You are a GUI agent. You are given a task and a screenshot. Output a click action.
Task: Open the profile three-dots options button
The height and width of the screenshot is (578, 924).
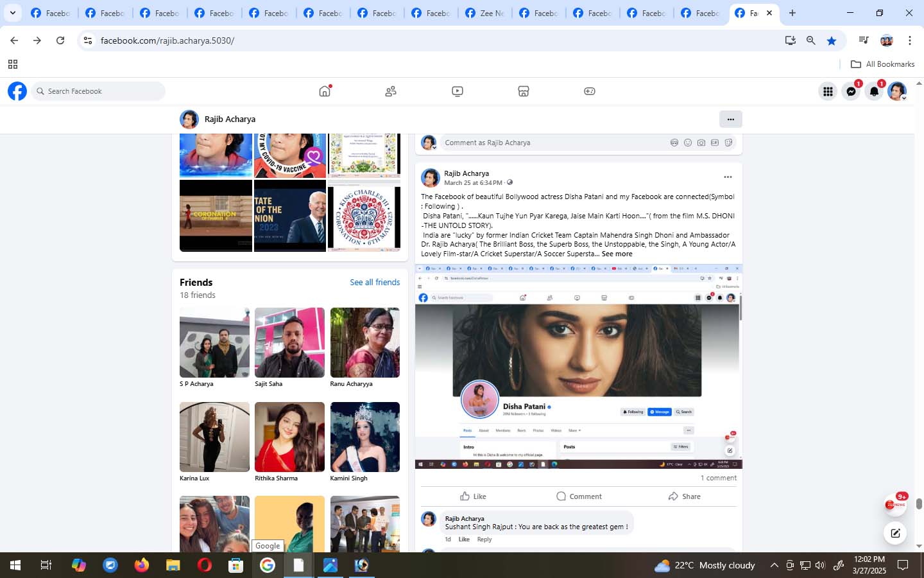[730, 119]
